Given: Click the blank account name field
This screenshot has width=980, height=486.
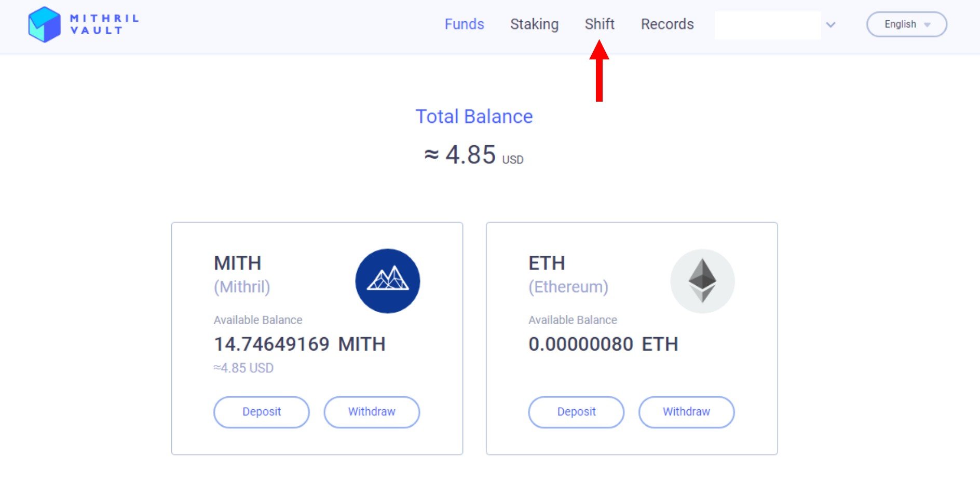Looking at the screenshot, I should coord(768,25).
